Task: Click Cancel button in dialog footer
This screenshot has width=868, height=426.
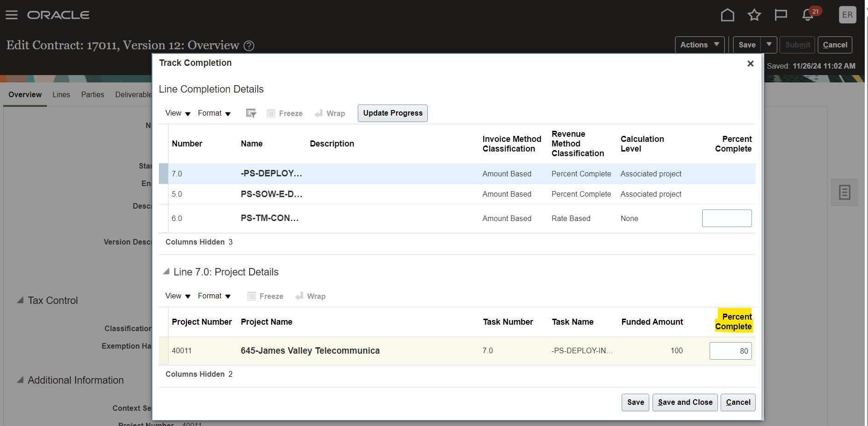Action: 738,403
